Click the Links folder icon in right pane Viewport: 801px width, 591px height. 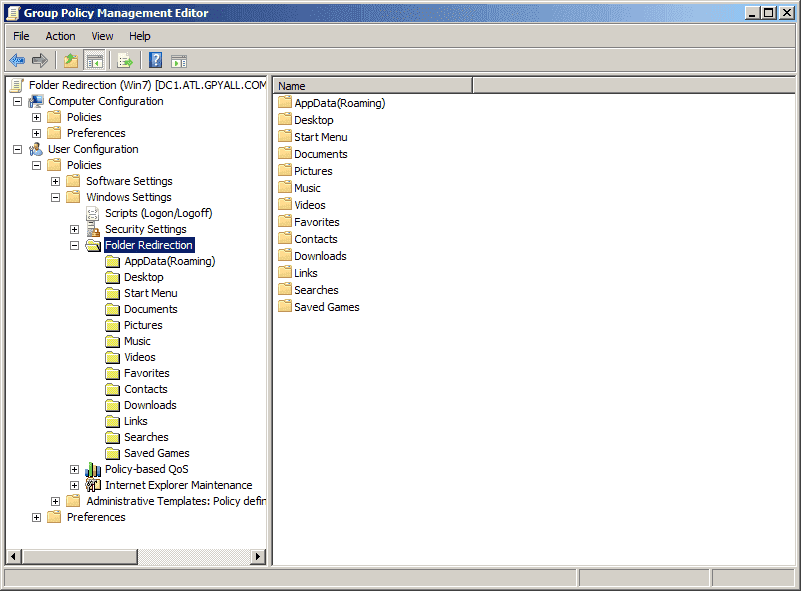285,272
